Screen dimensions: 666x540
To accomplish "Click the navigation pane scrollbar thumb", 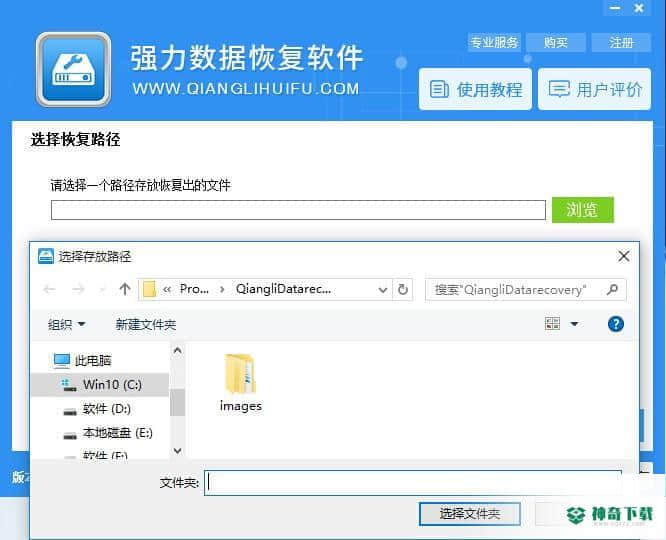I will point(177,402).
